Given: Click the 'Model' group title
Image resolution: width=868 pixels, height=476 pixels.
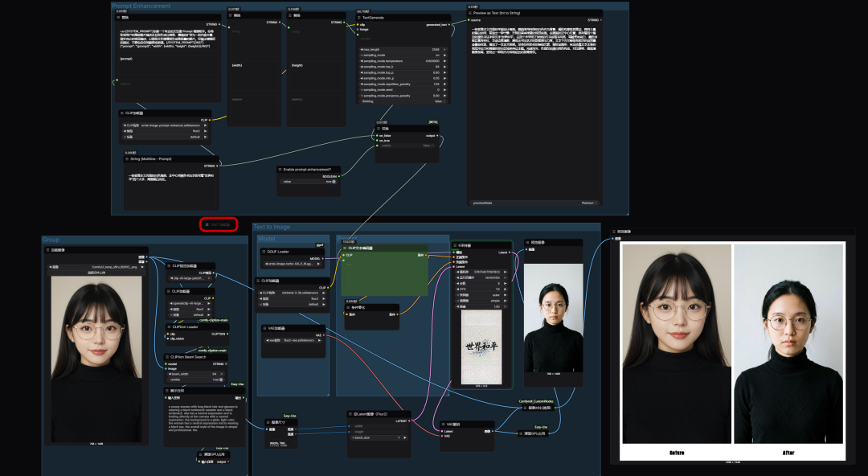Looking at the screenshot, I should coord(267,239).
